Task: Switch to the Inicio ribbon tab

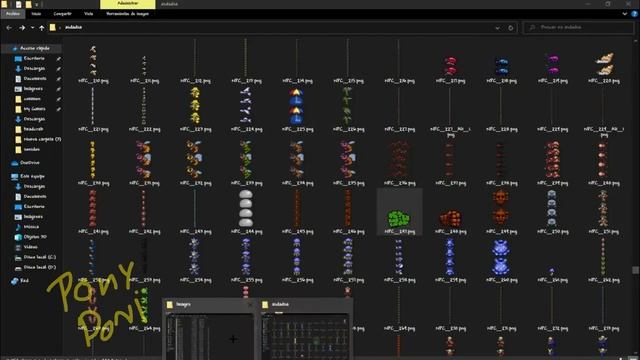Action: tap(36, 14)
